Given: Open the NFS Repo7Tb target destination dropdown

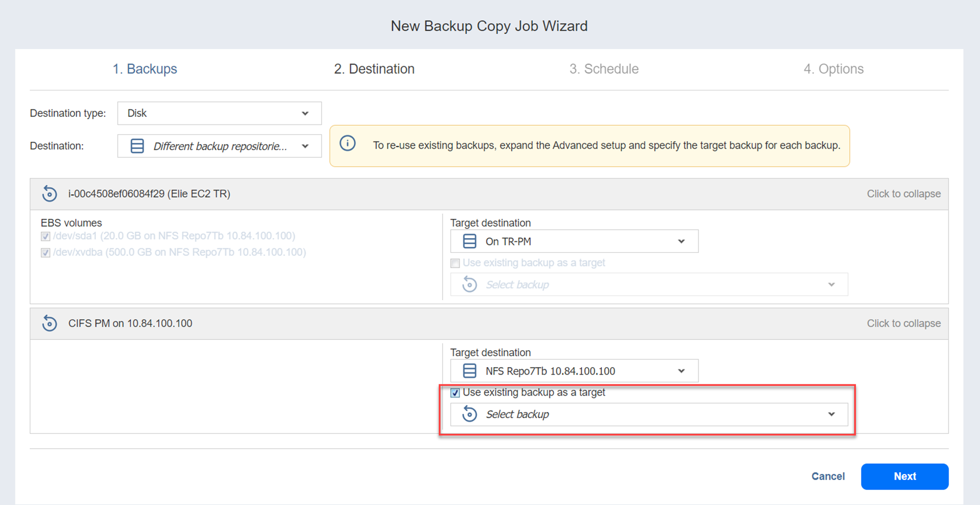Looking at the screenshot, I should (x=681, y=371).
